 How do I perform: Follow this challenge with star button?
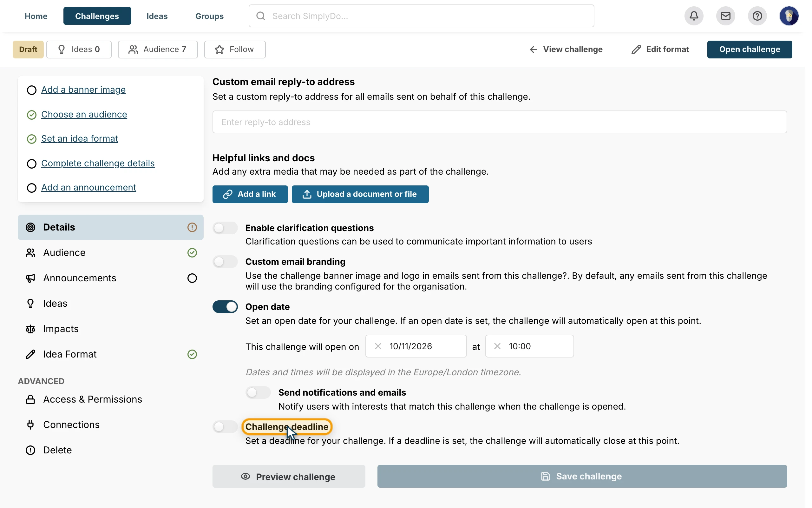235,50
